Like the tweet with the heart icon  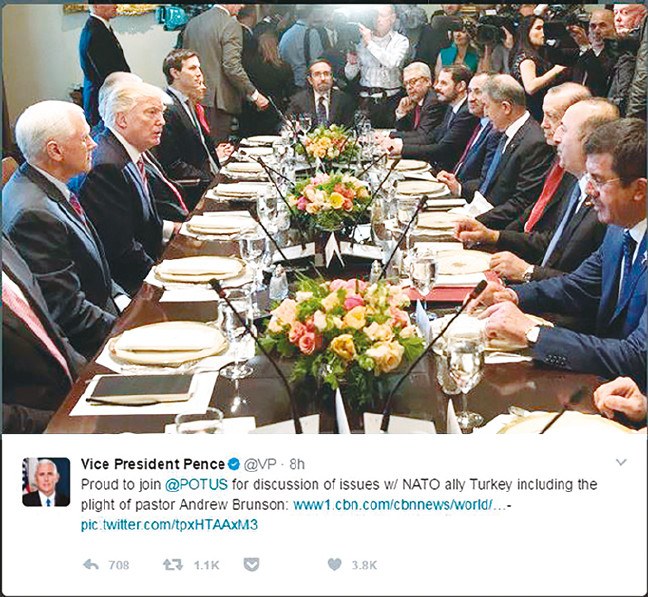click(334, 564)
